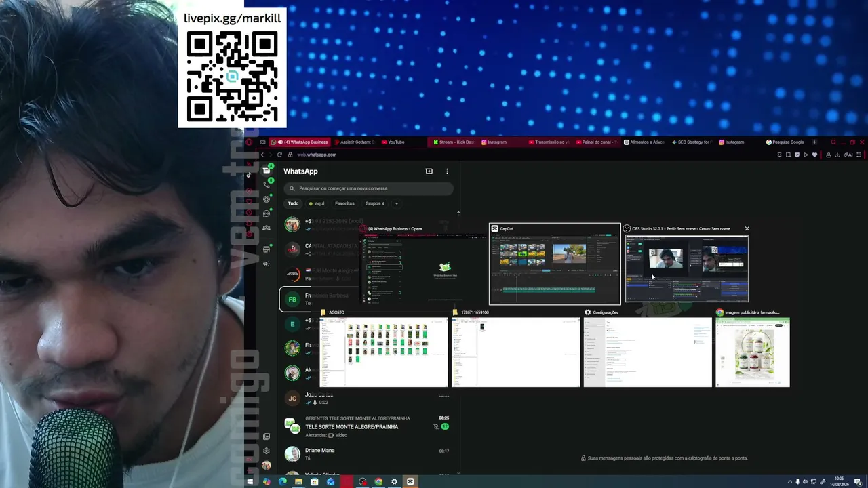The image size is (868, 488).
Task: Click the clock showing 10:05
Action: point(839,479)
